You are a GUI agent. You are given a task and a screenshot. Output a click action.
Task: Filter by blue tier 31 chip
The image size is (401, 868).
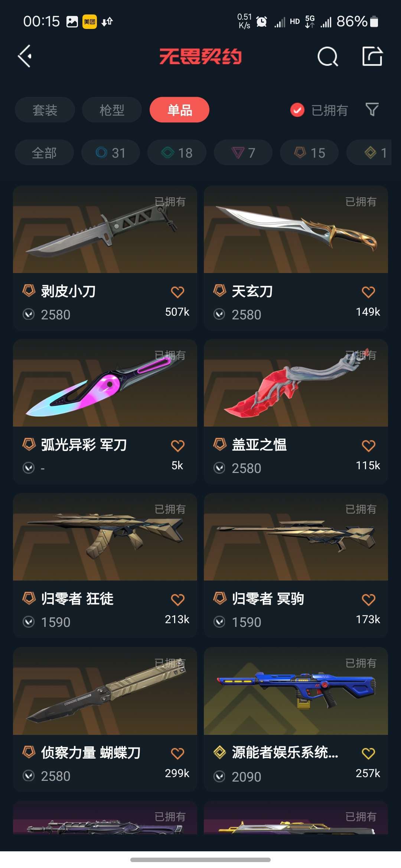pyautogui.click(x=111, y=152)
